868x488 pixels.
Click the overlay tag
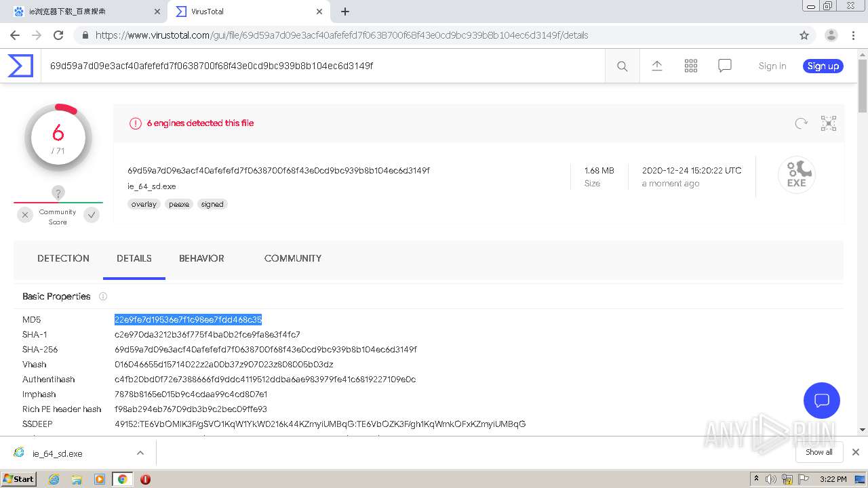pos(144,204)
